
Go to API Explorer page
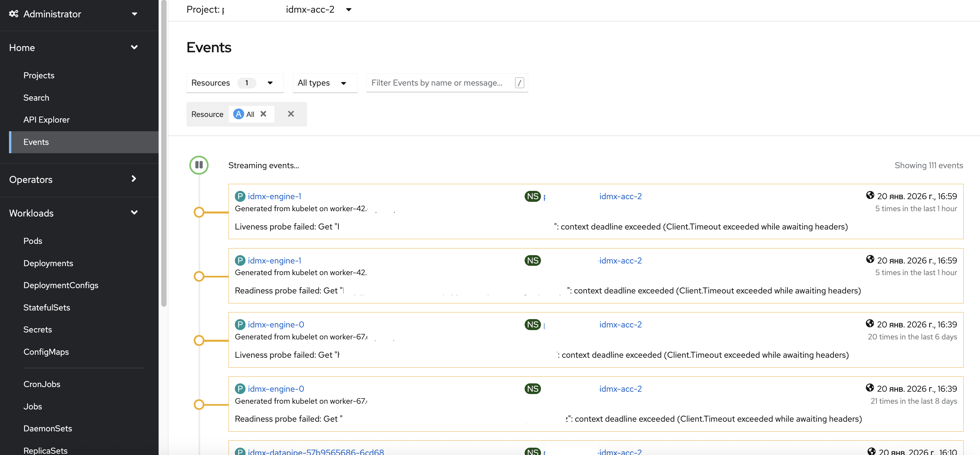[x=46, y=120]
